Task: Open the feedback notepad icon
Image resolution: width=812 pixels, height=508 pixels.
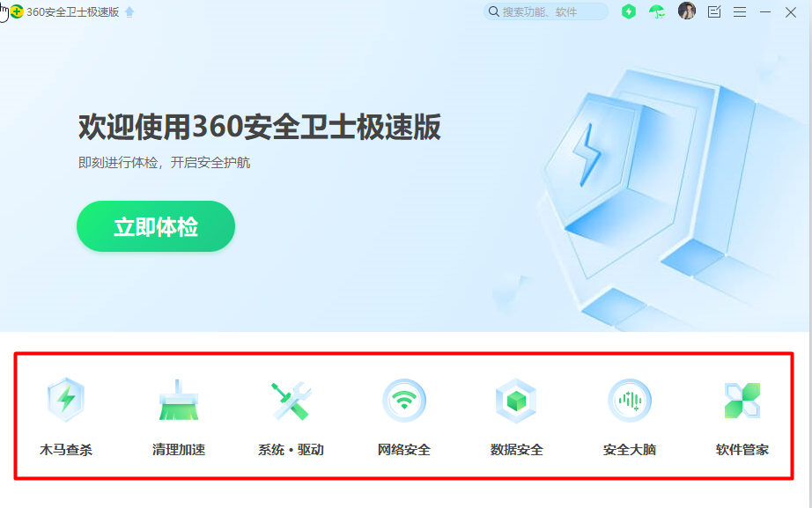Action: pyautogui.click(x=714, y=12)
